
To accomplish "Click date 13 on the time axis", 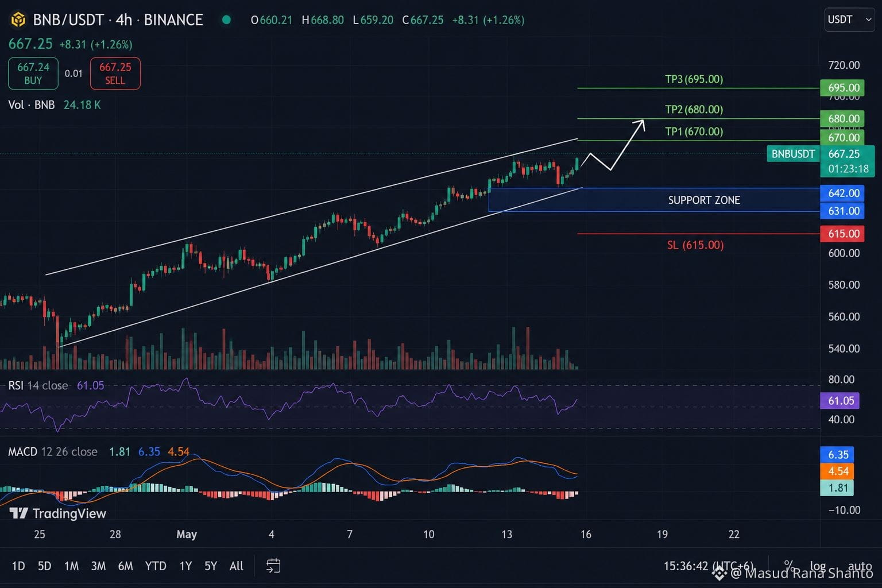I will 506,535.
